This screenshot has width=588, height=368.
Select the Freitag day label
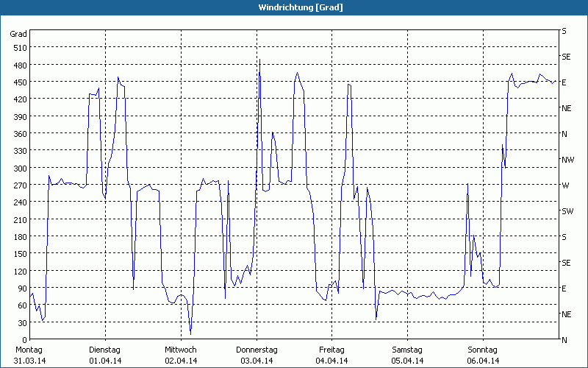pos(332,349)
